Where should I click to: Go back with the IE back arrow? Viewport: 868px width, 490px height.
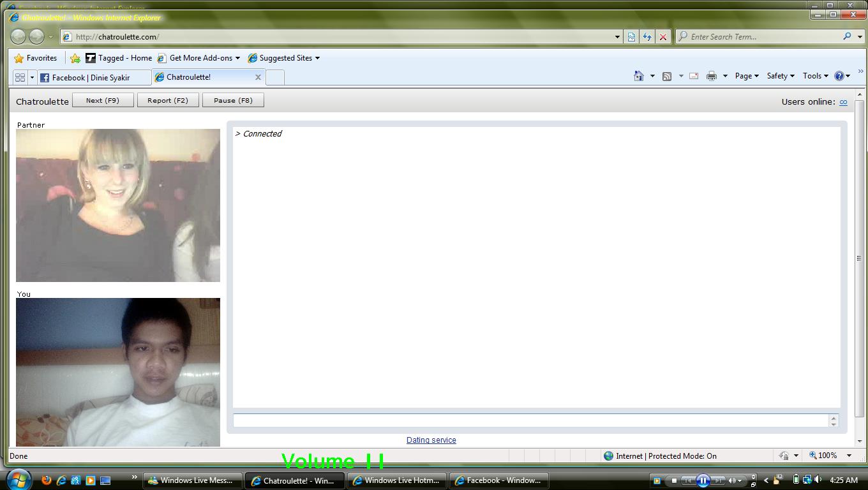[x=18, y=36]
